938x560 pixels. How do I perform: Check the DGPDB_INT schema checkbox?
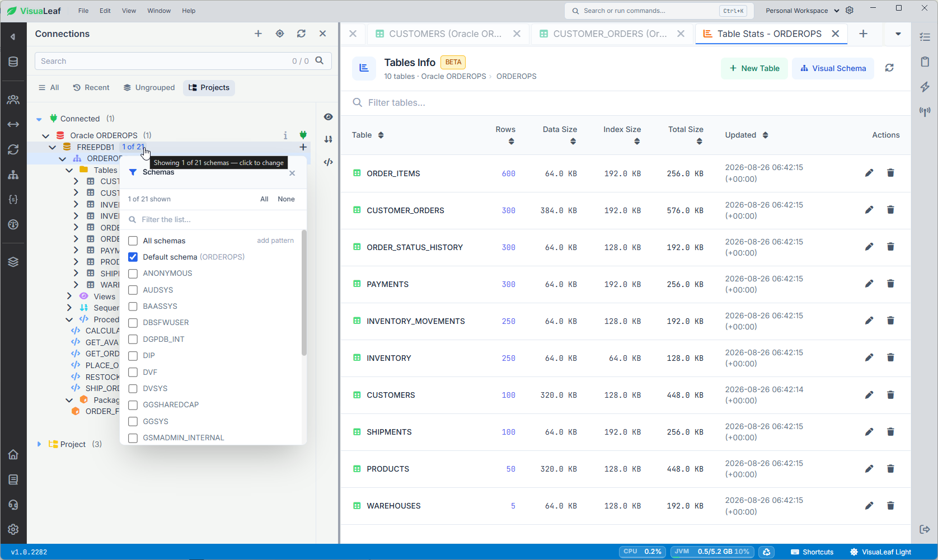pyautogui.click(x=133, y=339)
